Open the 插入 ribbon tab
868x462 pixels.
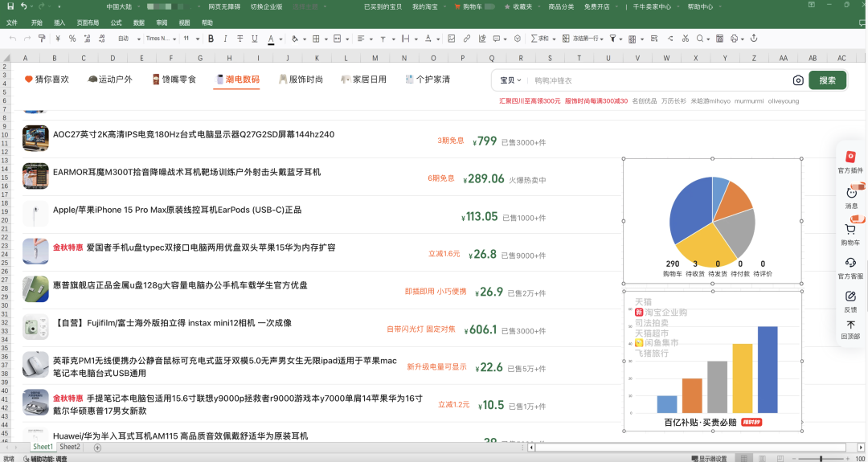(x=59, y=23)
